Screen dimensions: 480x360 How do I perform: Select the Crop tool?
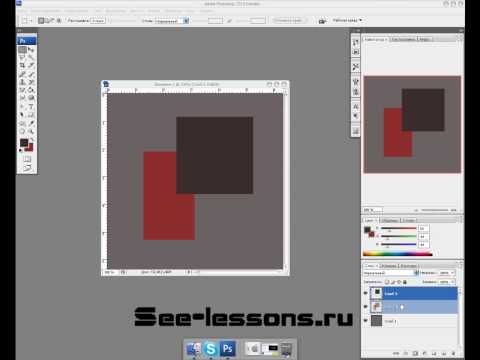(22, 65)
